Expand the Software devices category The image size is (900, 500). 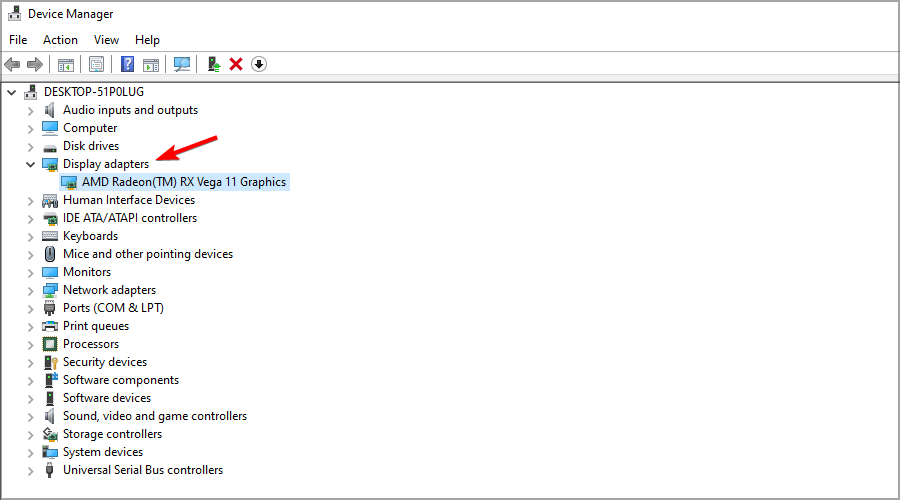tap(30, 398)
